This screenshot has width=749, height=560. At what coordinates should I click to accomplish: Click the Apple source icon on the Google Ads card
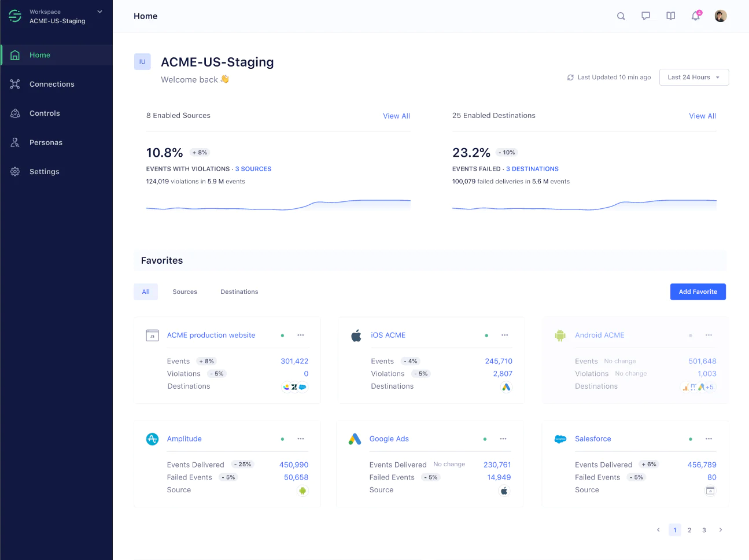coord(504,490)
